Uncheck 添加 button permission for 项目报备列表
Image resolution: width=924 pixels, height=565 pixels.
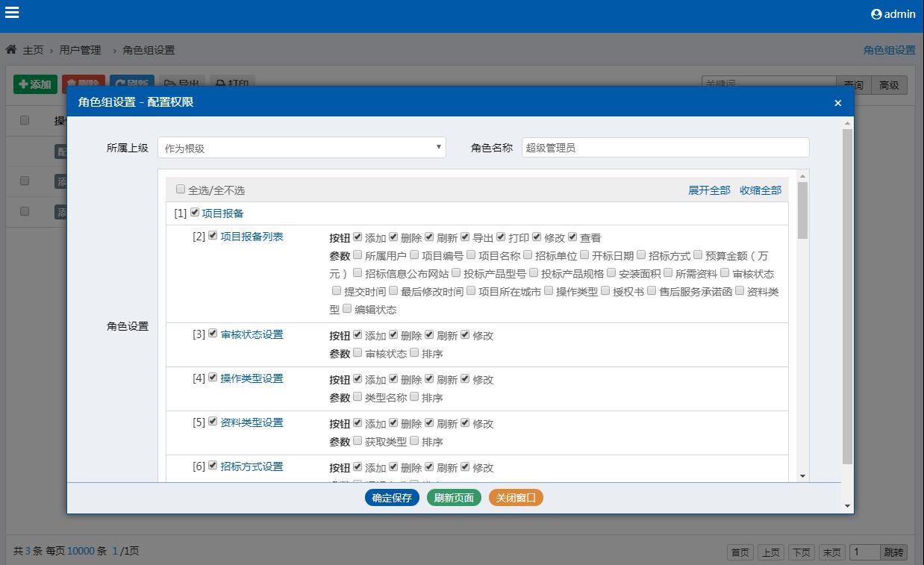[358, 237]
